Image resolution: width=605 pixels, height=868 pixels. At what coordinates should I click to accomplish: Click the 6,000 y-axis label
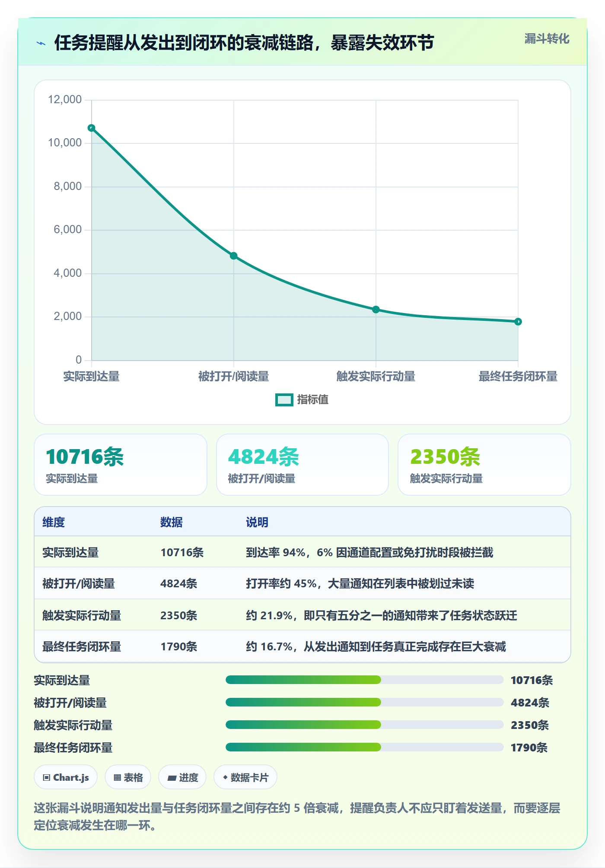[68, 229]
